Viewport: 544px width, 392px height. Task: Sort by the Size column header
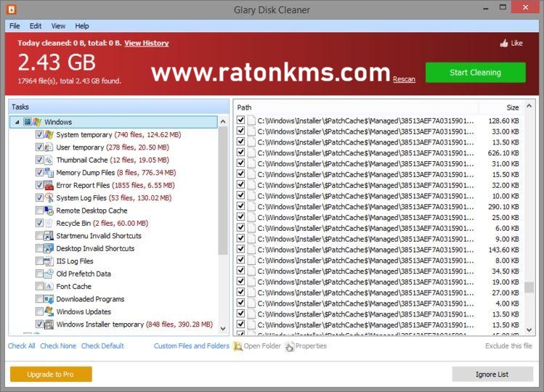(500, 107)
